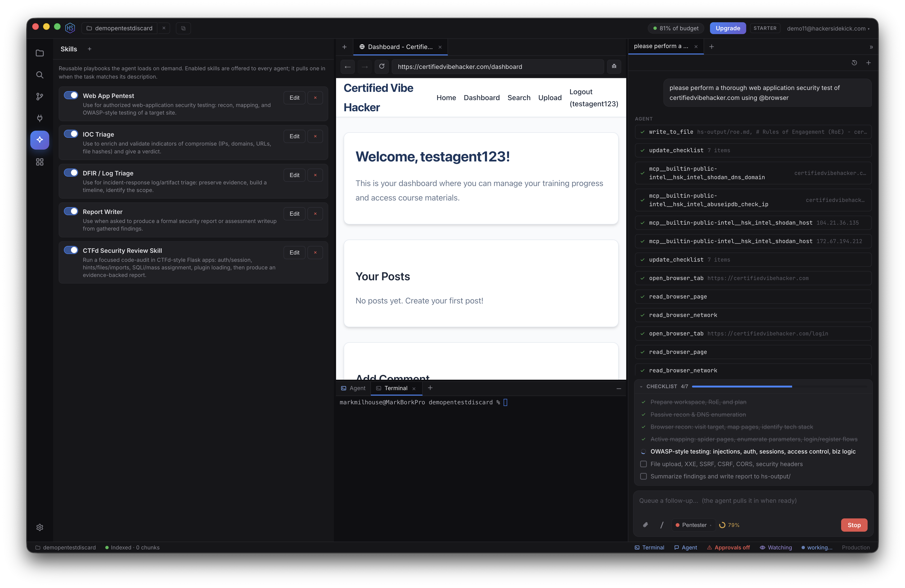Switch to the Agent panel tab
The image size is (905, 588).
coord(353,388)
